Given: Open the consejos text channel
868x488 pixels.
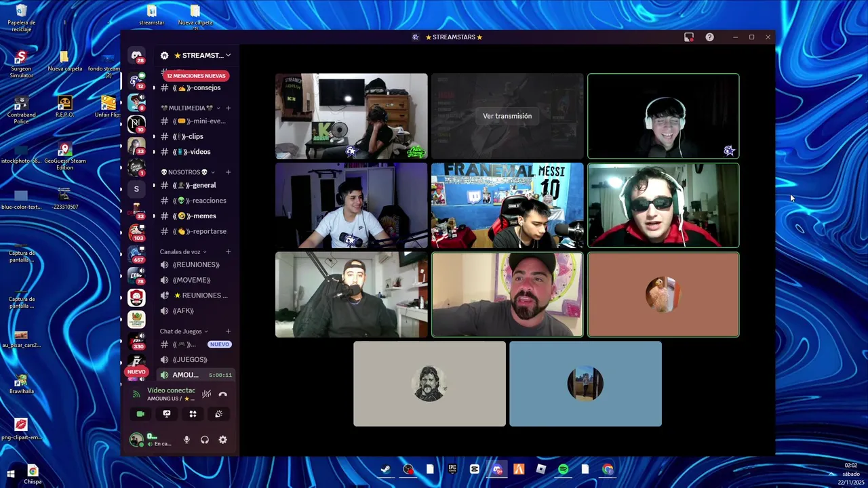Looking at the screenshot, I should [195, 87].
